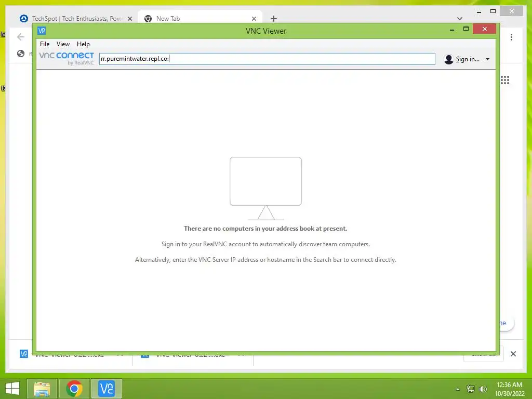Image resolution: width=532 pixels, height=399 pixels.
Task: Open Windows Start menu
Action: click(x=12, y=388)
